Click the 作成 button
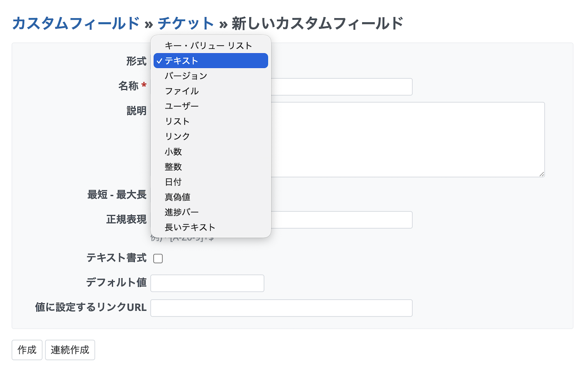 click(27, 350)
